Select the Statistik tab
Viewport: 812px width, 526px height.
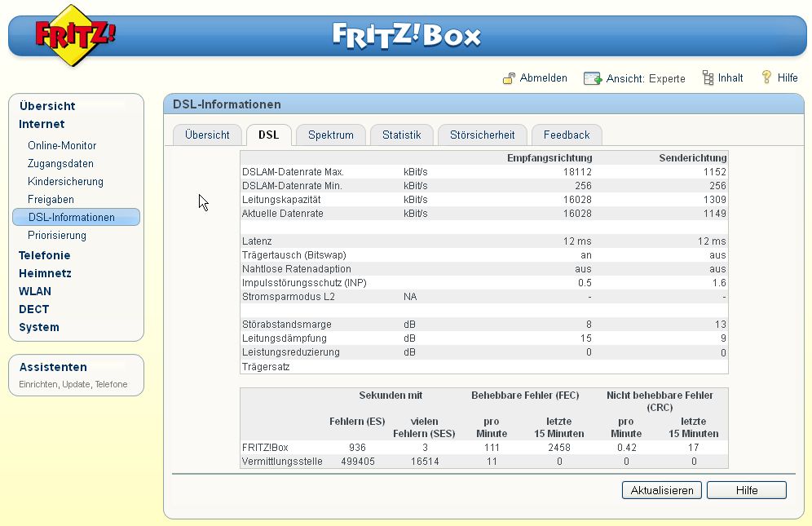(x=401, y=135)
